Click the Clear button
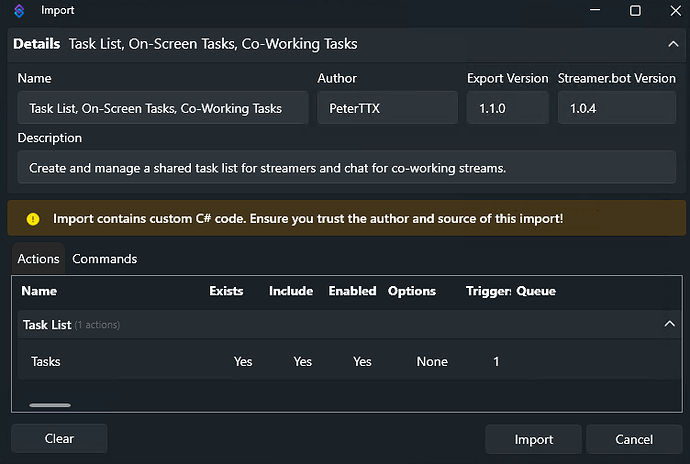Viewport: 690px width, 464px height. click(x=59, y=438)
